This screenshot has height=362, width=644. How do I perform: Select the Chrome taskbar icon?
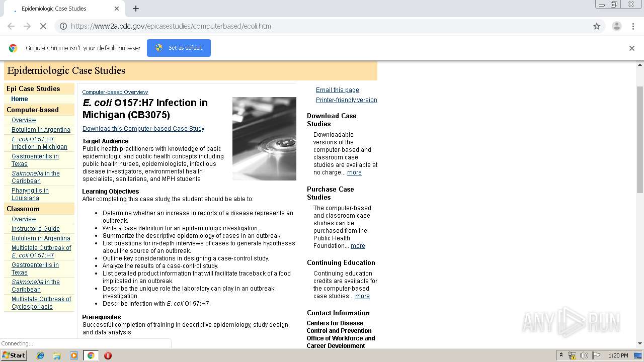(91, 355)
